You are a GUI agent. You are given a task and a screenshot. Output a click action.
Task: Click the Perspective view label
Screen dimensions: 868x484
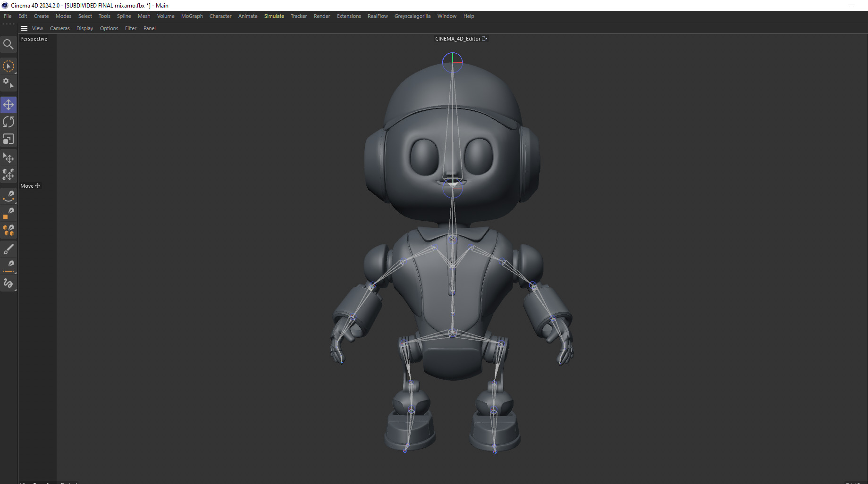pos(34,39)
